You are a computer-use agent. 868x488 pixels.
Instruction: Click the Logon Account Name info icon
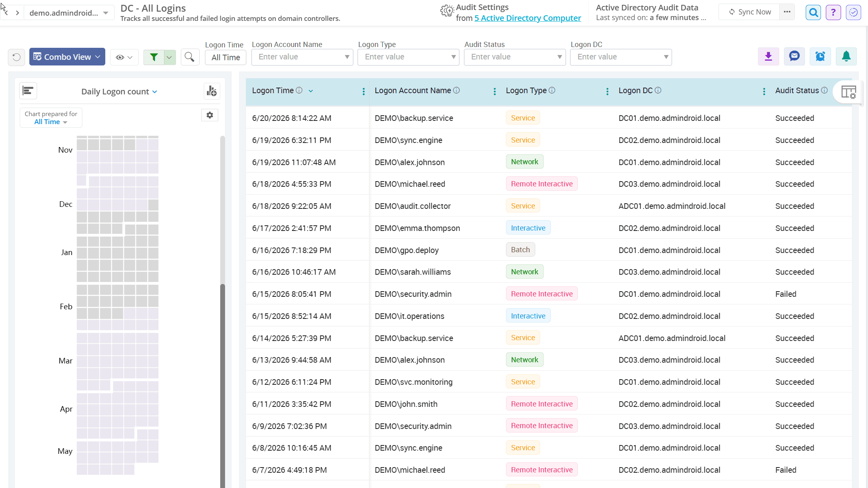457,90
